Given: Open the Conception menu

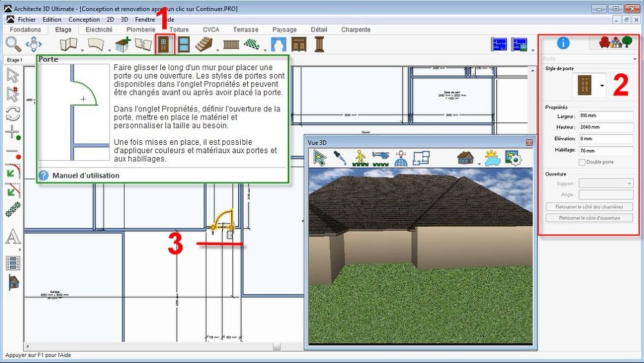Looking at the screenshot, I should [x=84, y=19].
